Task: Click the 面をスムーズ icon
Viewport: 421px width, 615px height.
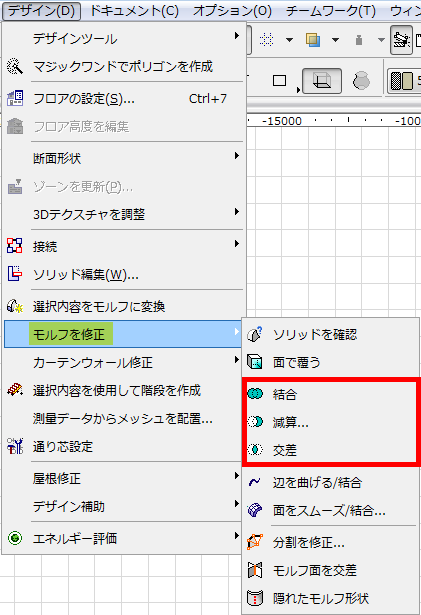Action: pos(255,510)
